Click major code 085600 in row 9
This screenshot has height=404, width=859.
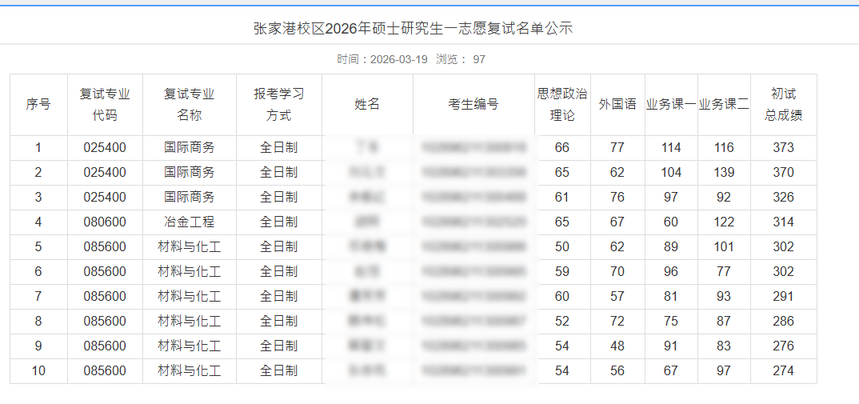pyautogui.click(x=105, y=346)
